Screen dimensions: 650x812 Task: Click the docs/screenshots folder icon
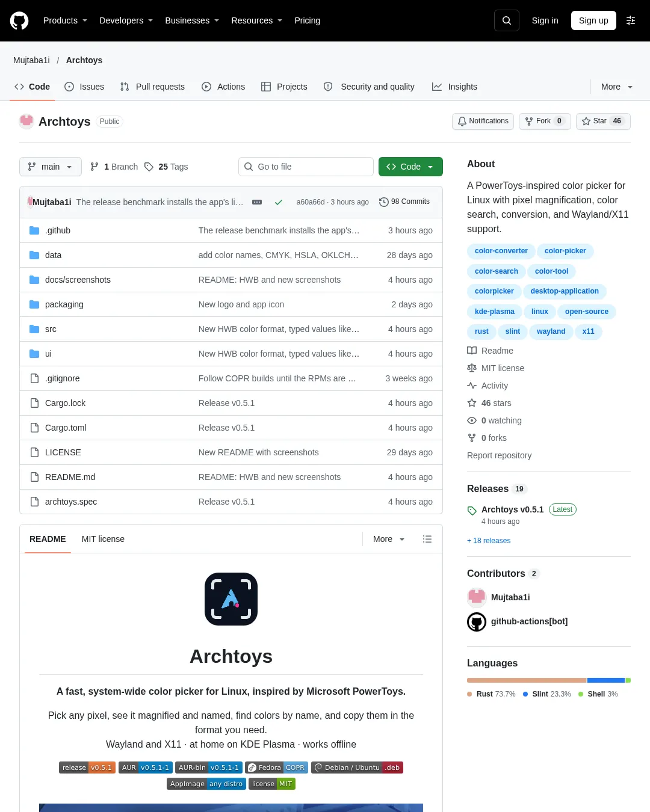[34, 280]
